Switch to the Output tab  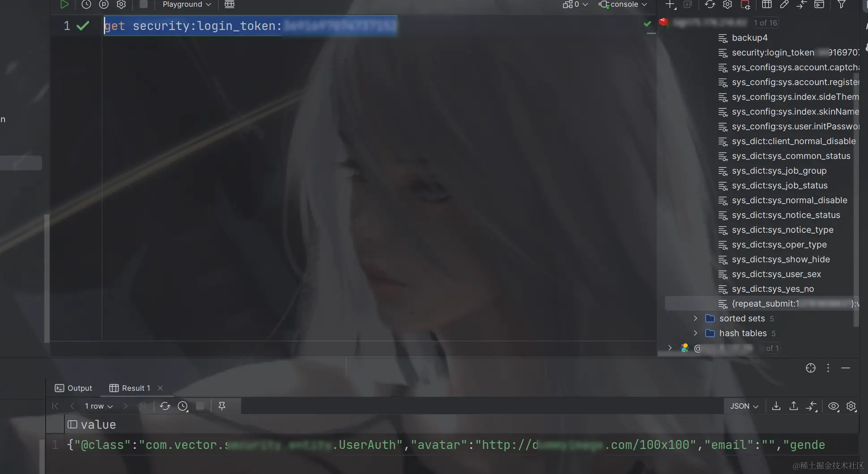click(73, 388)
